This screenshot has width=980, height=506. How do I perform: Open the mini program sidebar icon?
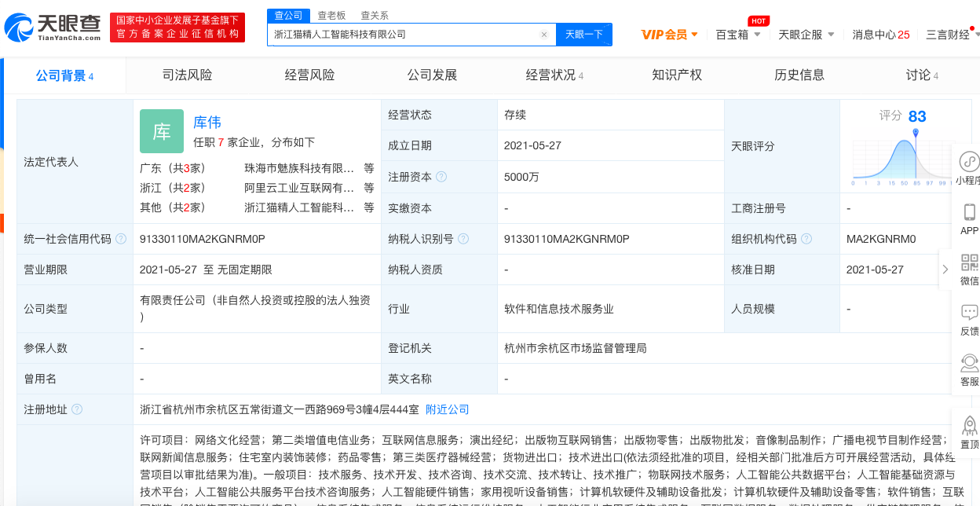point(969,162)
